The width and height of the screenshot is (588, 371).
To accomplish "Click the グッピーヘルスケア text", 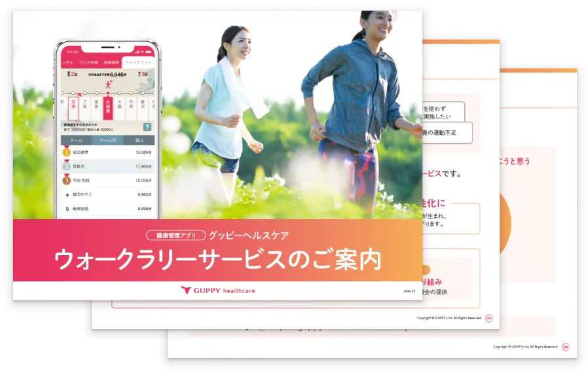I will (249, 236).
